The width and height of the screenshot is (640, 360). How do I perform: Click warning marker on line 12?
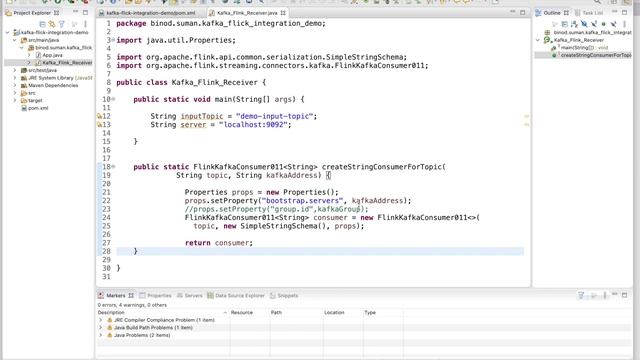coord(99,116)
